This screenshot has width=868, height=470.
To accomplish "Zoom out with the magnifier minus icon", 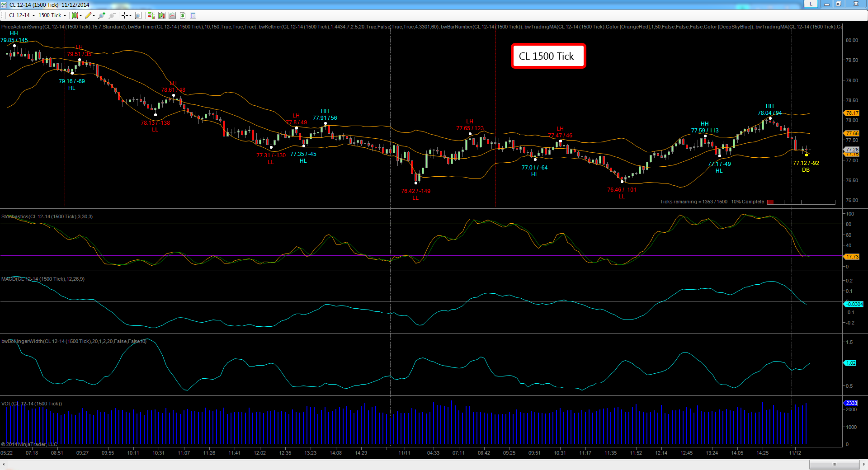I will (x=112, y=15).
